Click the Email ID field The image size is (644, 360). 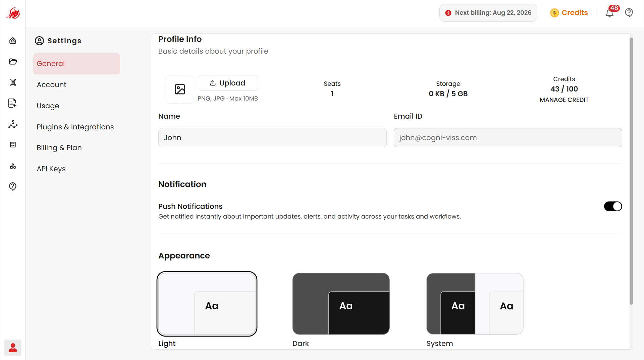pos(508,137)
